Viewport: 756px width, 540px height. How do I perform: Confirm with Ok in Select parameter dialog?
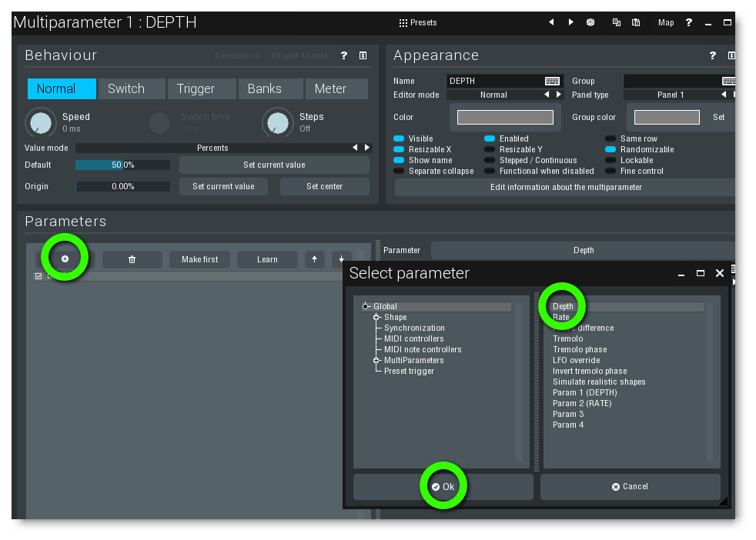click(x=443, y=487)
